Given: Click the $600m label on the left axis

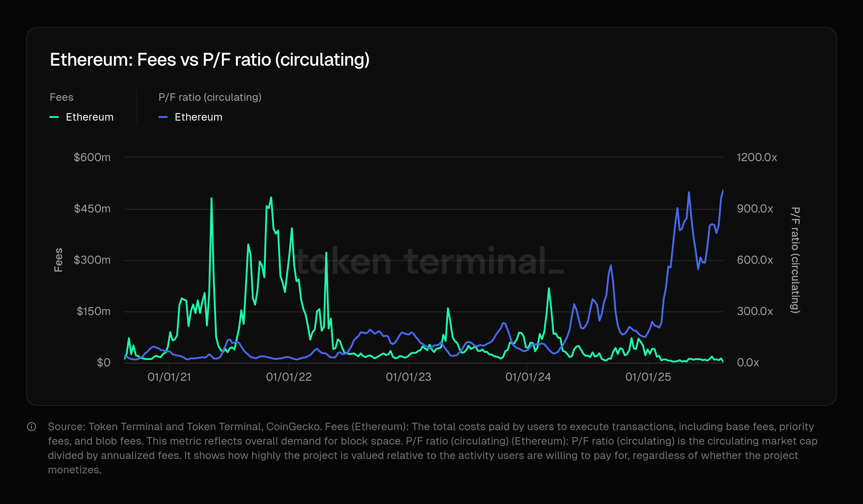Looking at the screenshot, I should (92, 157).
